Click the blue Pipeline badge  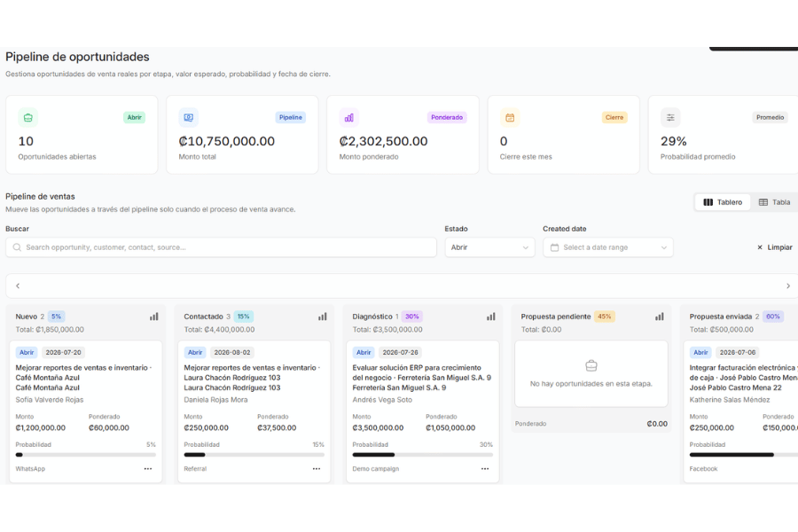pos(291,118)
